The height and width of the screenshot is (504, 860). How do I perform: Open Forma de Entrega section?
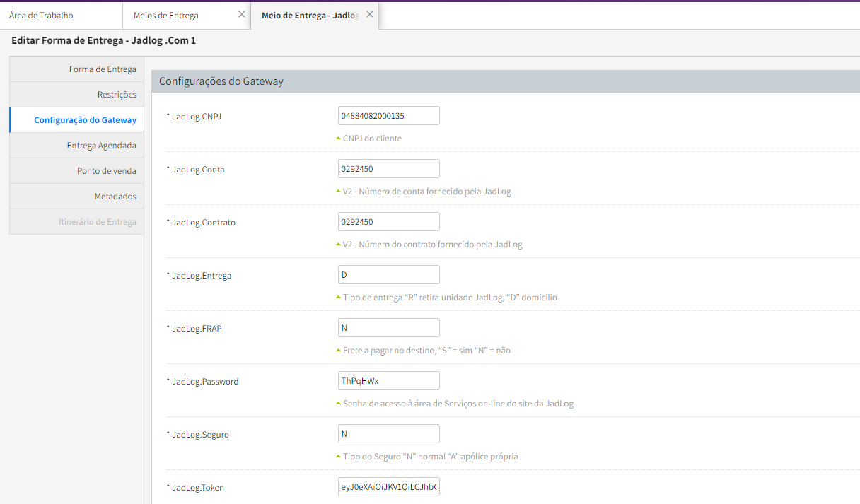76,69
